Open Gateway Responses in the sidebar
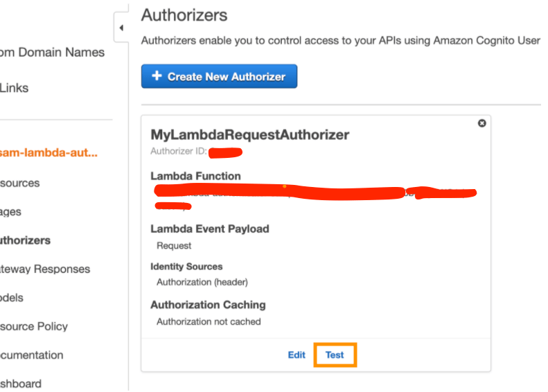The height and width of the screenshot is (392, 548). [45, 269]
